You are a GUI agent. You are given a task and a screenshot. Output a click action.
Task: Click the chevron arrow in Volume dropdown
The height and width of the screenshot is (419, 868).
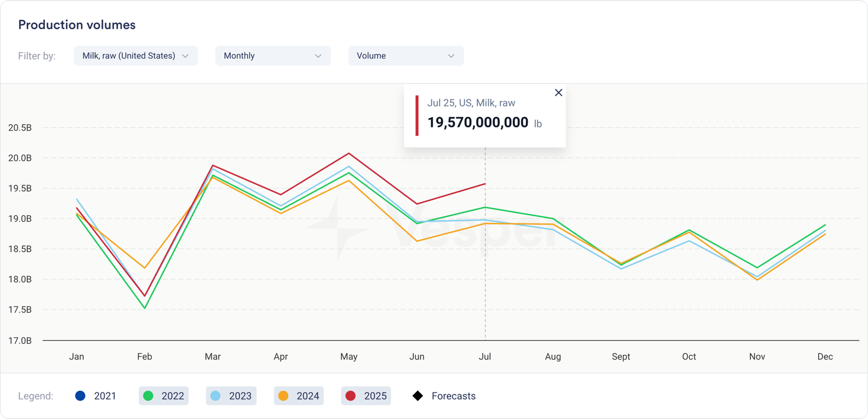pos(451,56)
